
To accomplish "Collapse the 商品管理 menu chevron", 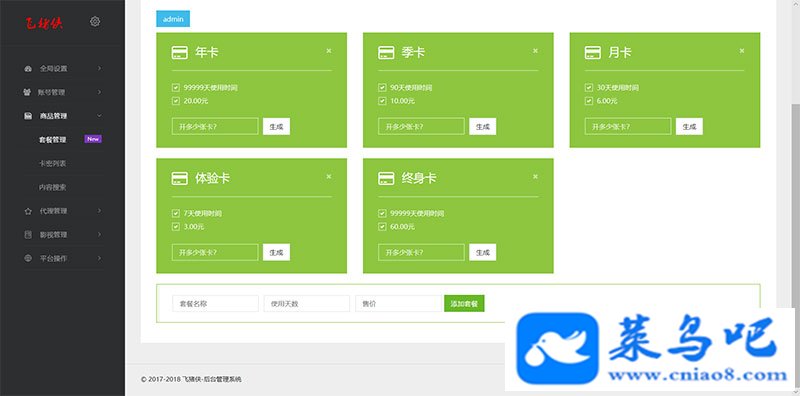I will (x=99, y=116).
